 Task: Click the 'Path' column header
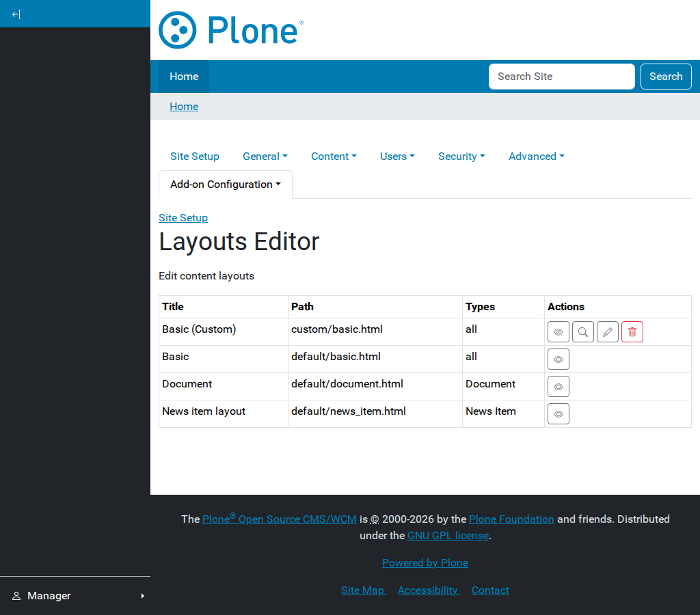(x=375, y=307)
